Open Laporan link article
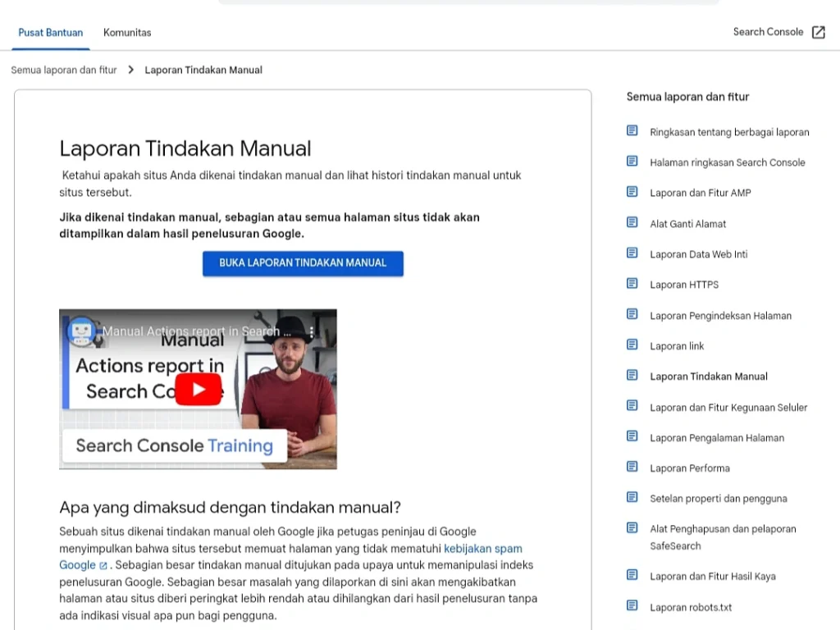 677,347
